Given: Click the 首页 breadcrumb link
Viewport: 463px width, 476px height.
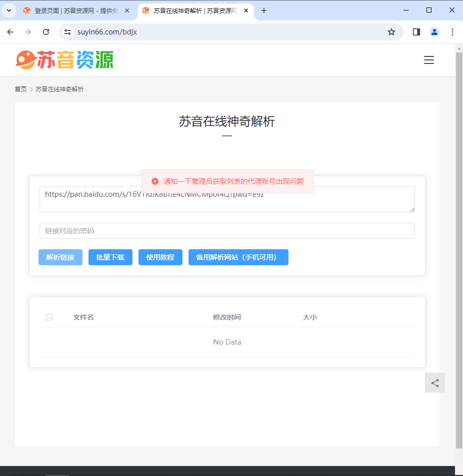Looking at the screenshot, I should tap(20, 89).
